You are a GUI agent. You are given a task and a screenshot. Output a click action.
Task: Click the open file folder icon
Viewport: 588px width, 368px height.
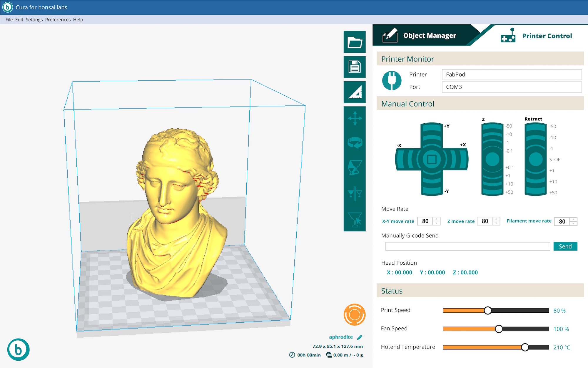coord(355,42)
